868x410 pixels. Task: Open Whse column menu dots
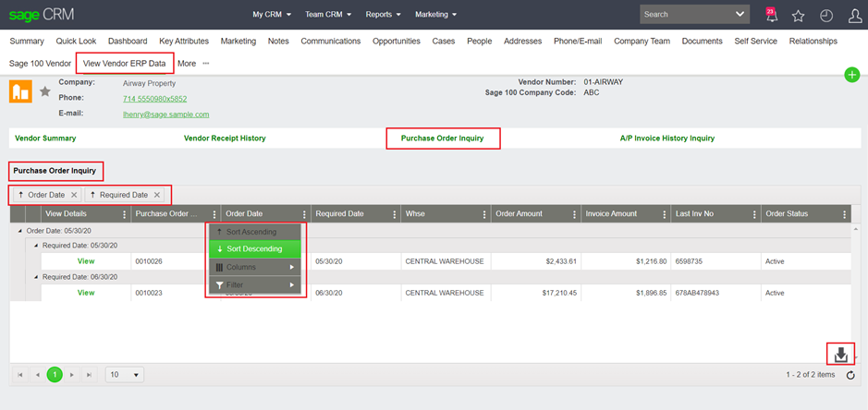(484, 214)
